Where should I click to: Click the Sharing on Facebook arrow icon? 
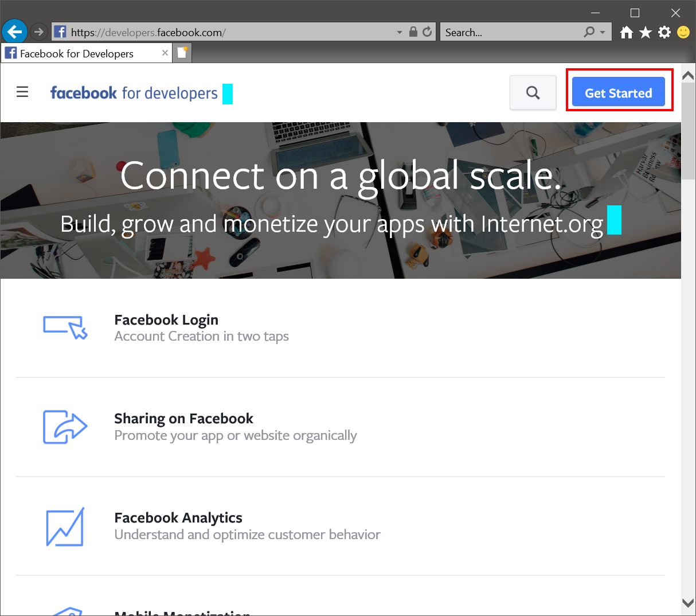click(x=65, y=427)
